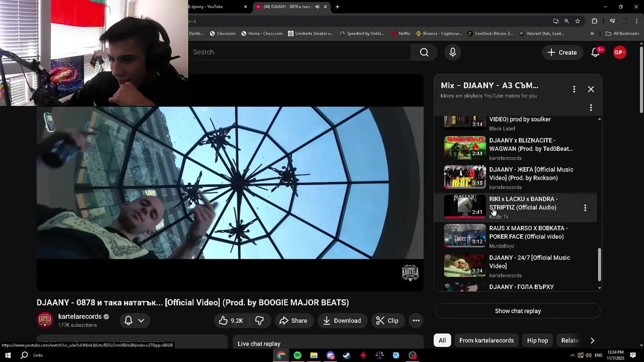The width and height of the screenshot is (644, 362).
Task: Bookmark this page with the star icon
Action: (578, 21)
